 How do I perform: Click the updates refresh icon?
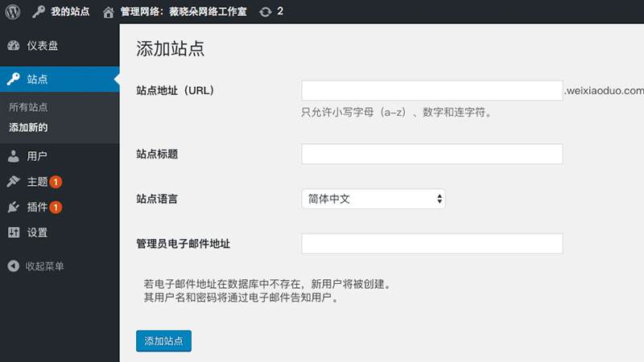(266, 12)
